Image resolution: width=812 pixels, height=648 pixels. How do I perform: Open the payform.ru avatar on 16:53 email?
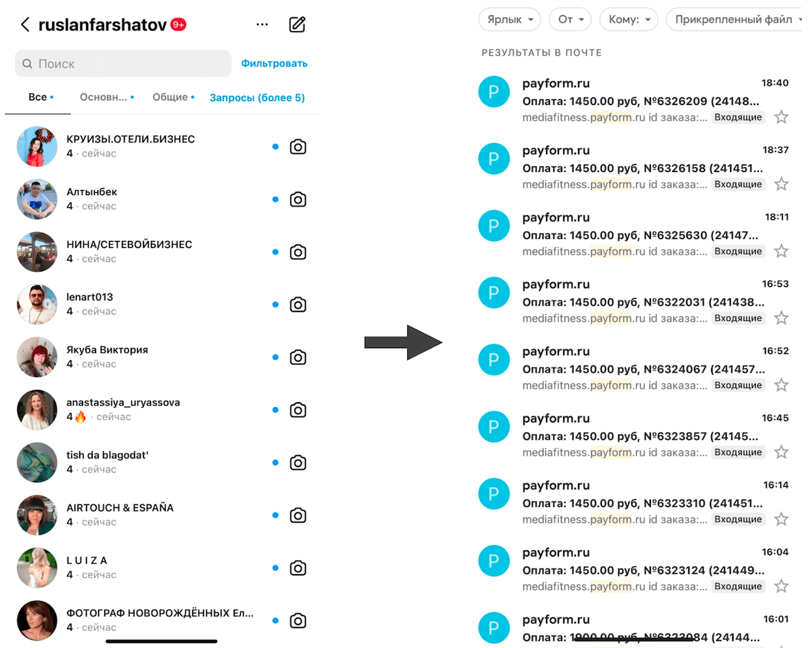click(x=494, y=292)
